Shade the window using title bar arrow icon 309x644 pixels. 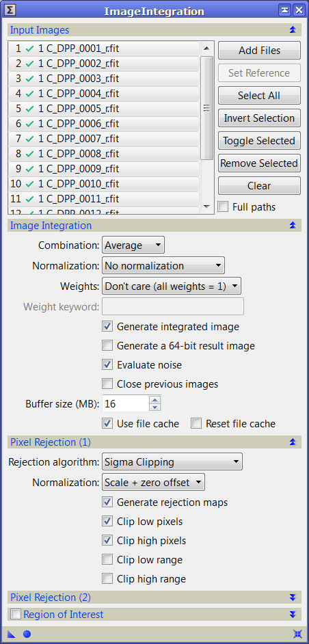click(x=284, y=10)
